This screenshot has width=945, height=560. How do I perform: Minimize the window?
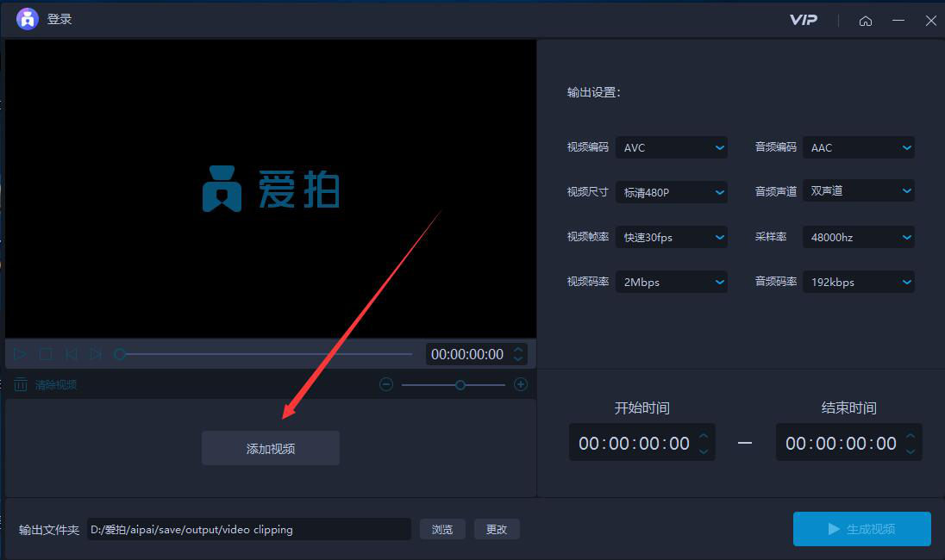[x=898, y=21]
